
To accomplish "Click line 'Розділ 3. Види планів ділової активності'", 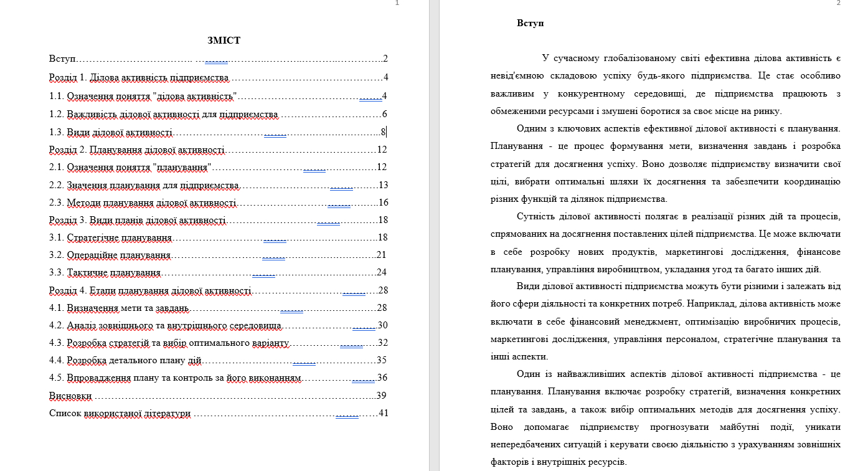I will point(219,220).
